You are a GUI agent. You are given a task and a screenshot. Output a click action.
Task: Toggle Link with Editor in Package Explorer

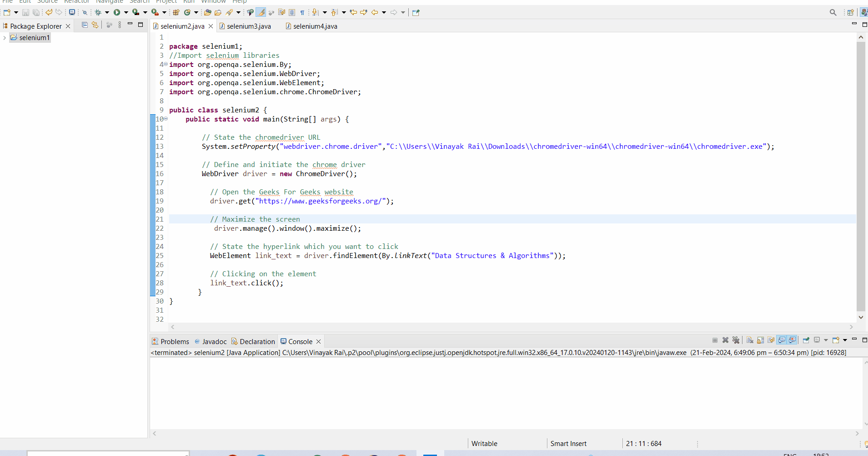[x=95, y=25]
